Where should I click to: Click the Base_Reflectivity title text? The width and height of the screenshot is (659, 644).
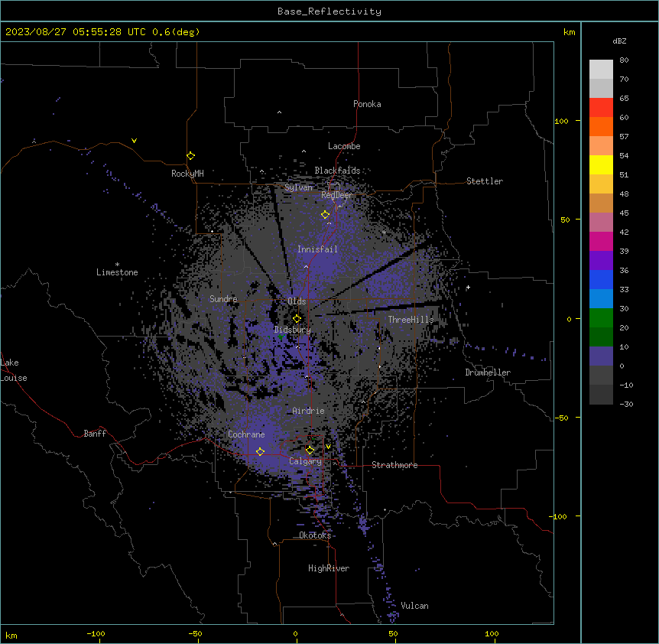pos(329,11)
